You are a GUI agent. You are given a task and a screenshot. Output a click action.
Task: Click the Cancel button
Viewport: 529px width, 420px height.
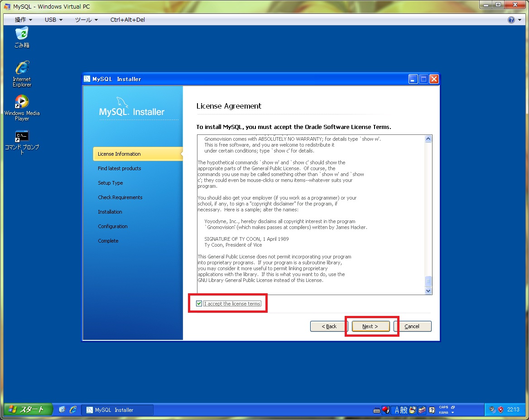coord(412,326)
